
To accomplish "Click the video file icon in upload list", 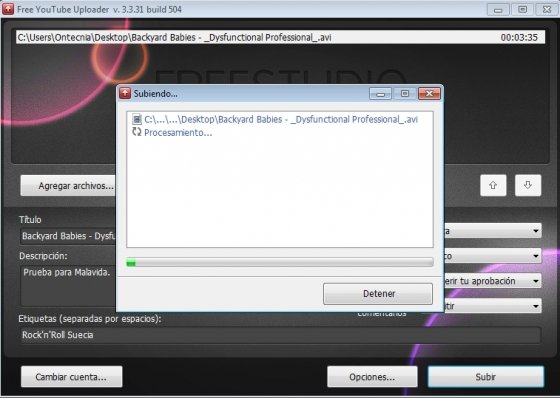I will (x=137, y=119).
